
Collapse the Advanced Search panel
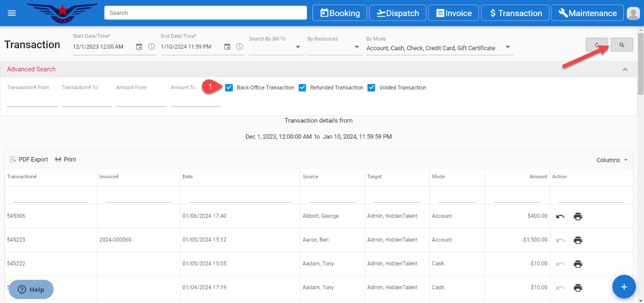coord(625,70)
